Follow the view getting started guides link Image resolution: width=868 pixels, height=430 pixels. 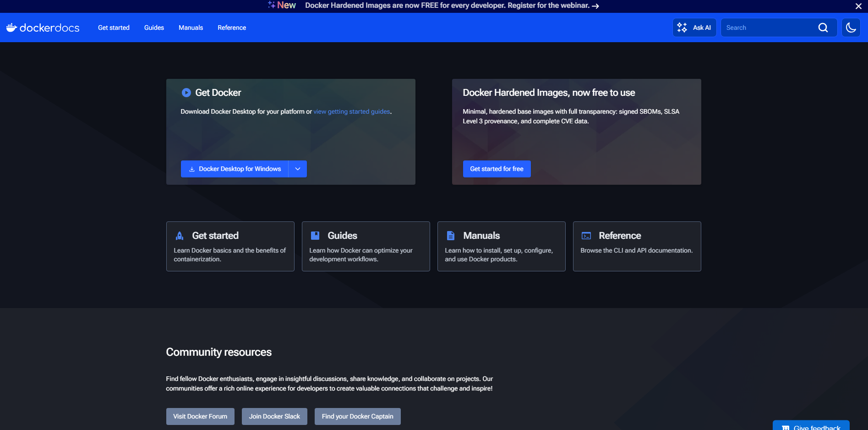pyautogui.click(x=352, y=111)
